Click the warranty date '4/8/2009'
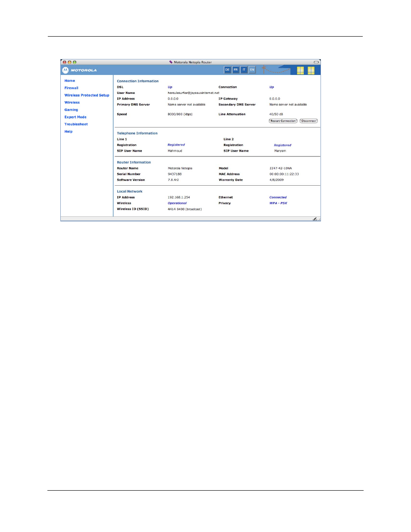Viewport: 411px width, 532px height. click(x=277, y=180)
